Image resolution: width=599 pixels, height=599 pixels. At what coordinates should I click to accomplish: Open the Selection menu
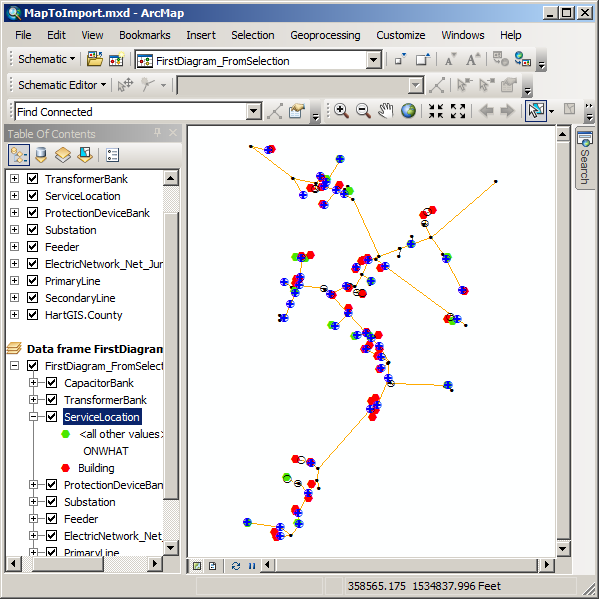253,35
